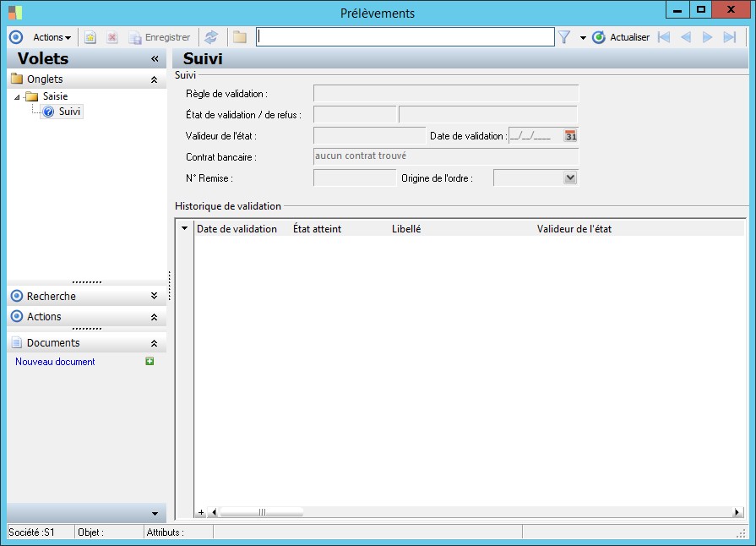Click the folder icon beside search box
Image resolution: width=756 pixels, height=546 pixels.
(240, 37)
